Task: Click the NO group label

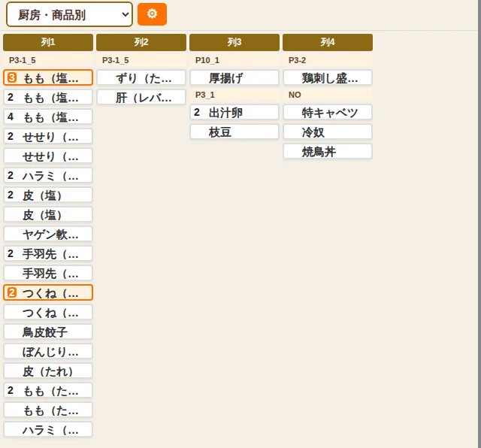Action: point(295,95)
